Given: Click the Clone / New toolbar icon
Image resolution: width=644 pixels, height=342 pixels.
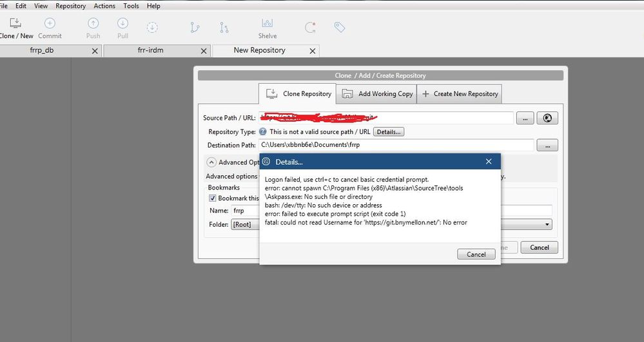Looking at the screenshot, I should [15, 23].
